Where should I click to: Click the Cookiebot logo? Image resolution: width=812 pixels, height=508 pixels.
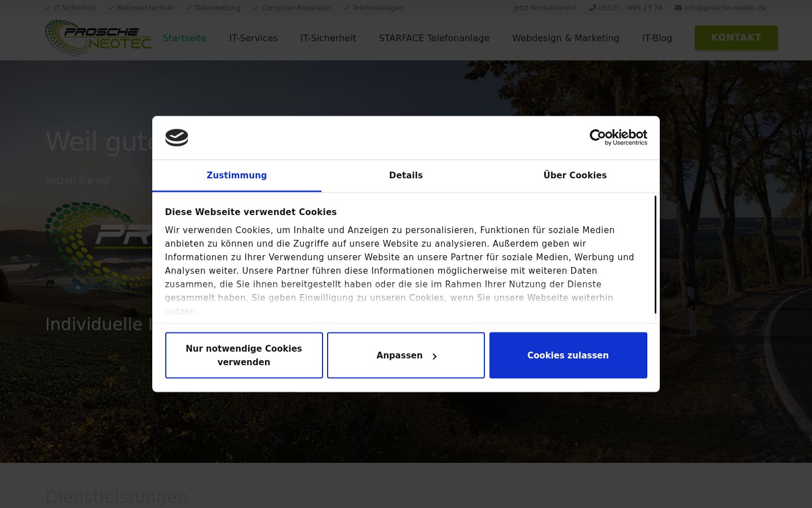pyautogui.click(x=618, y=137)
